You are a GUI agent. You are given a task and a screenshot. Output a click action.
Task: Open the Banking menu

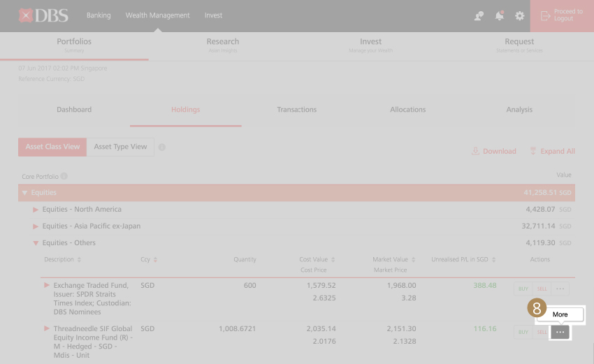coord(99,15)
